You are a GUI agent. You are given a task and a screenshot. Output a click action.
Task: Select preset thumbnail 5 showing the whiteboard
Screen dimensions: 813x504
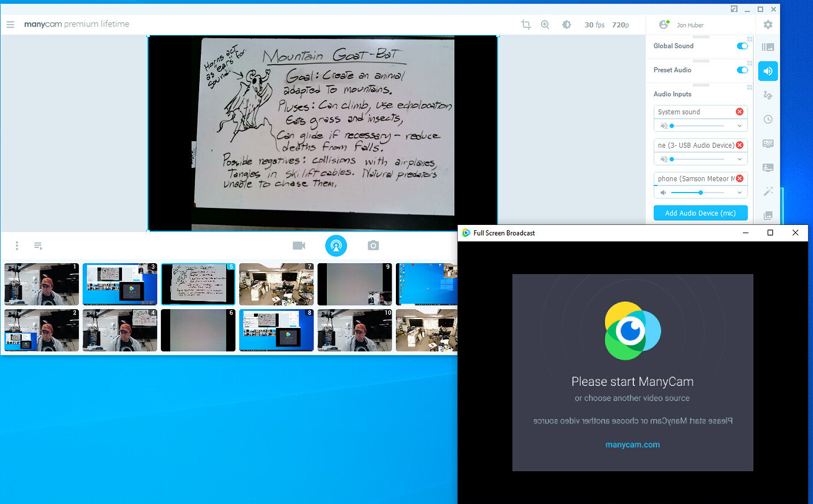pyautogui.click(x=198, y=284)
